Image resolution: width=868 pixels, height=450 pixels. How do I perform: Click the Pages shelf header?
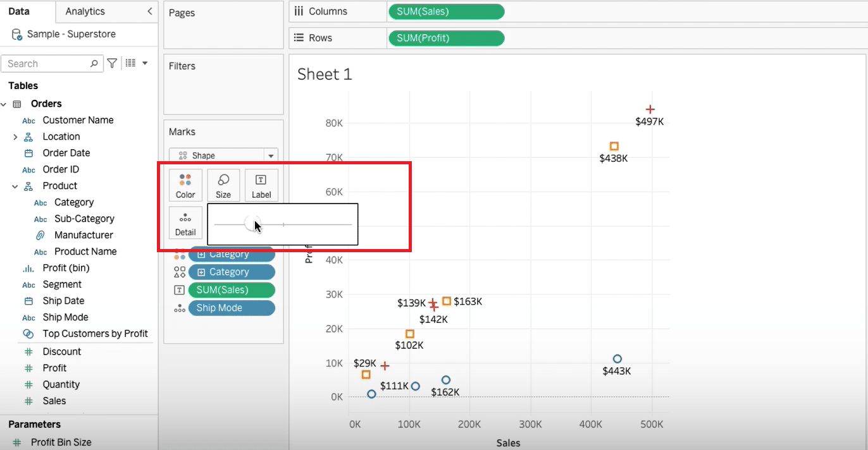coord(182,13)
